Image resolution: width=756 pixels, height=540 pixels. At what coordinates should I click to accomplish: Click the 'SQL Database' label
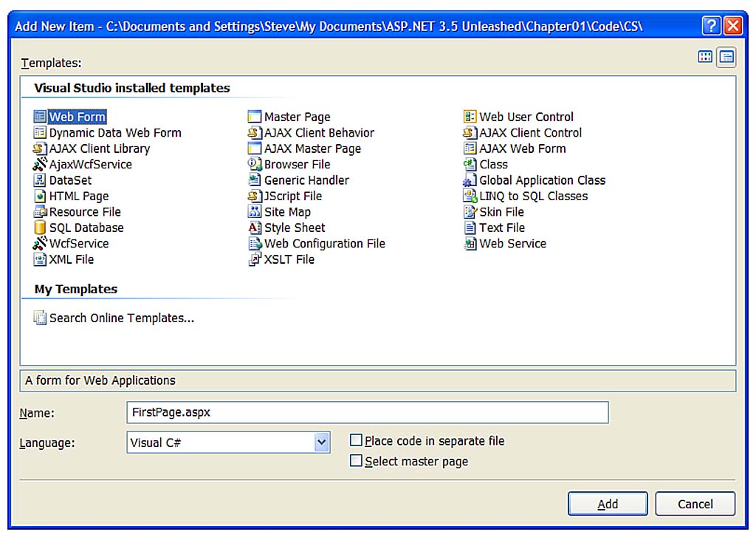coord(86,228)
